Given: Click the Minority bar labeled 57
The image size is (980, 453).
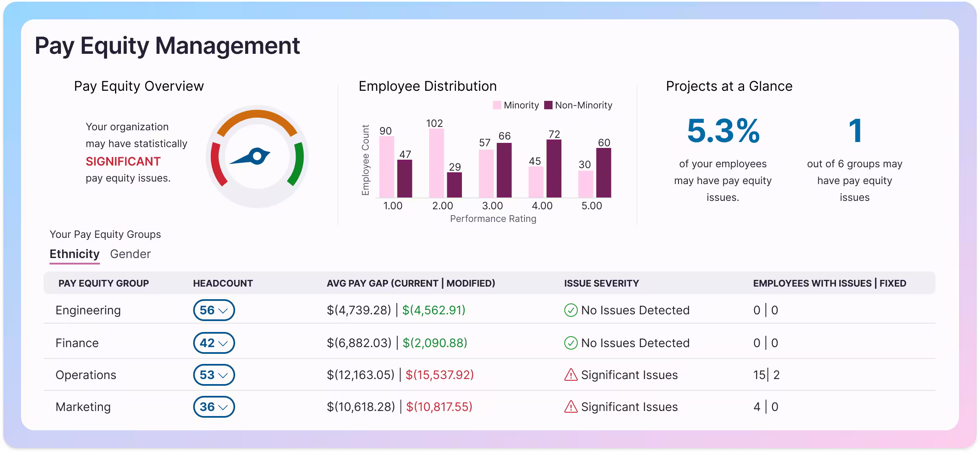Looking at the screenshot, I should click(486, 174).
